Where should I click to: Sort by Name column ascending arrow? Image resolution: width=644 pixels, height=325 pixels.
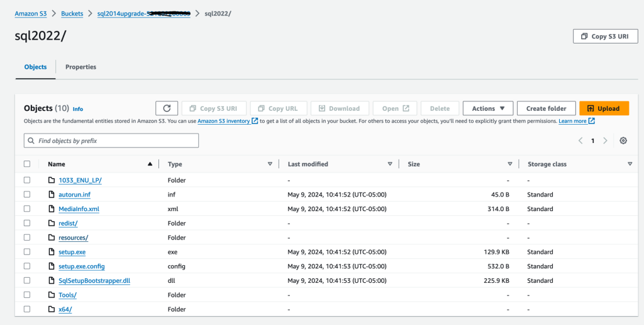[150, 164]
